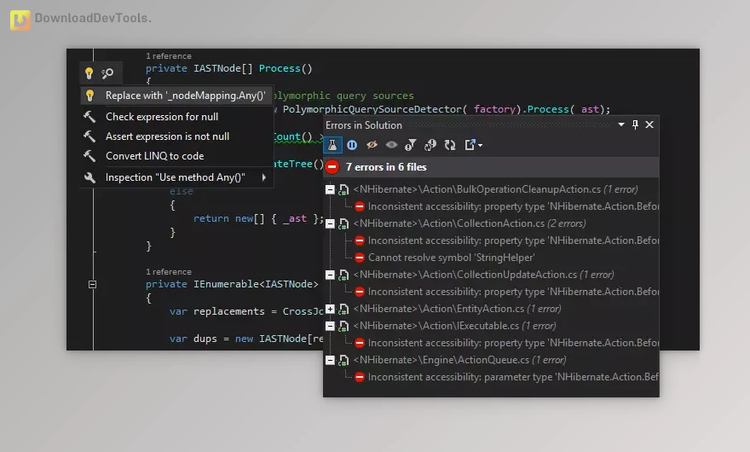Click C# file icon of BulkOperationCleanupAction.cs
The image size is (750, 452).
(x=343, y=190)
